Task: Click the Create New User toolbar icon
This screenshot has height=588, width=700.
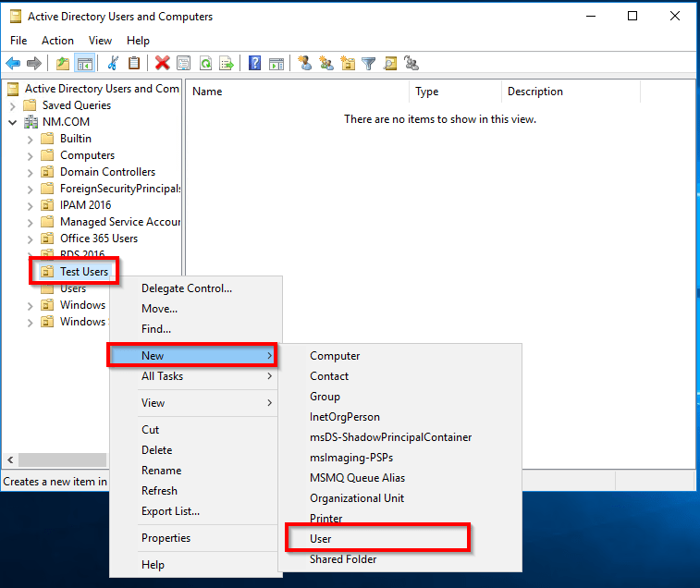Action: click(305, 64)
